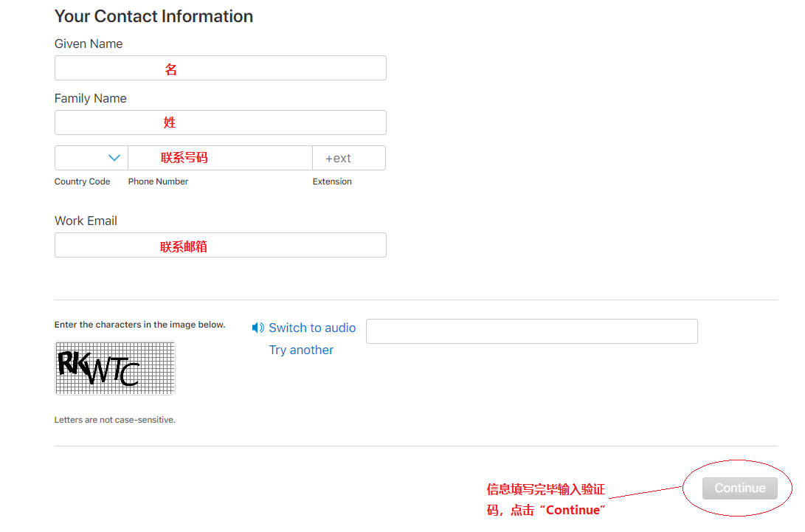This screenshot has height=532, width=805.
Task: Focus the Given Name input field
Action: pos(220,68)
